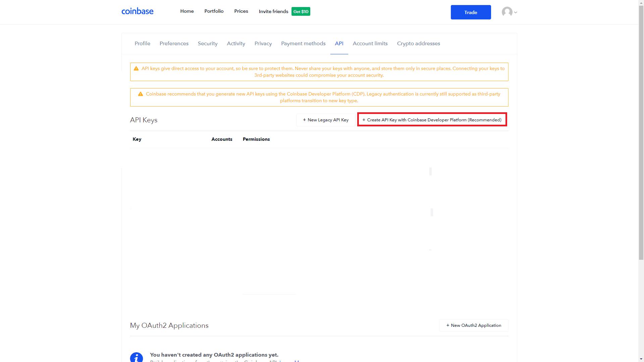Switch to the Profile tab
The width and height of the screenshot is (644, 362).
pos(142,44)
